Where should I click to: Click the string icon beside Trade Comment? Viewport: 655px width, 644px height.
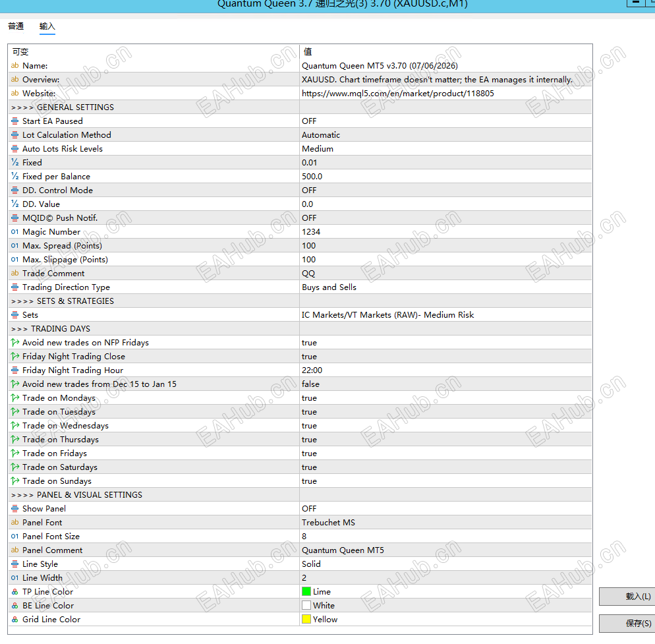click(x=14, y=274)
